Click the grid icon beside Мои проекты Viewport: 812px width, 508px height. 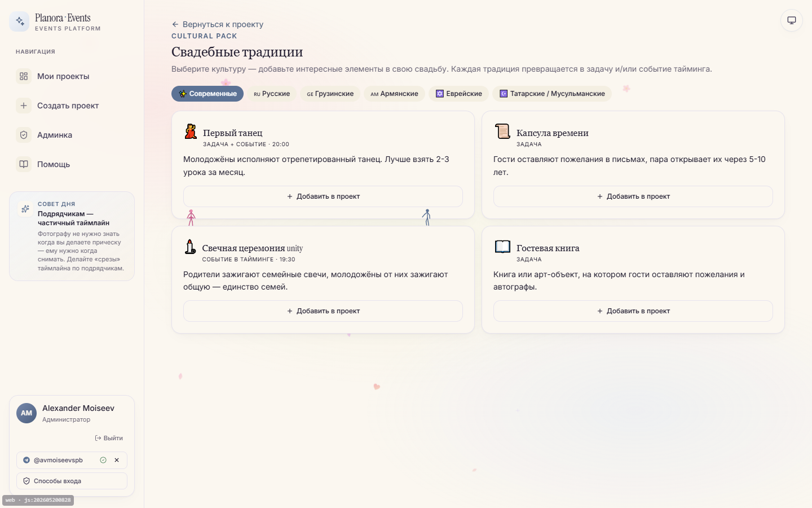click(24, 76)
